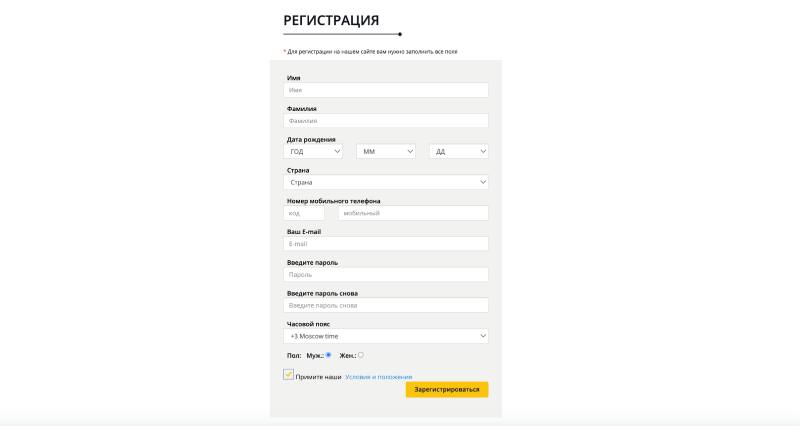Open the ГОД birth year dropdown
800x426 pixels.
[314, 152]
